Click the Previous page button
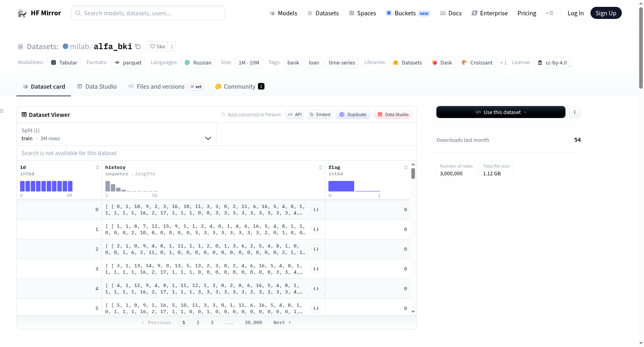This screenshot has width=644, height=347. click(x=156, y=322)
